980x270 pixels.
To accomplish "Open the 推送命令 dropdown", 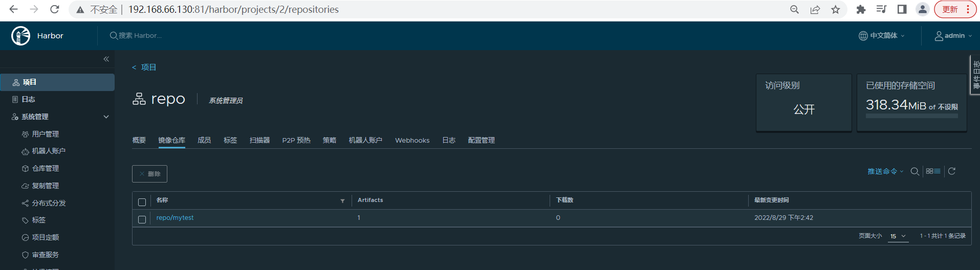I will (x=885, y=171).
